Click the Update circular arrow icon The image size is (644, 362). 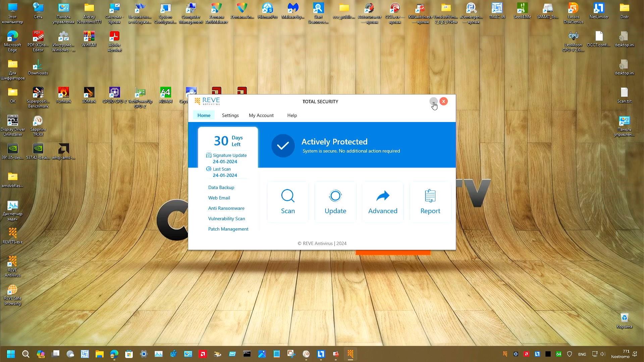pyautogui.click(x=335, y=196)
